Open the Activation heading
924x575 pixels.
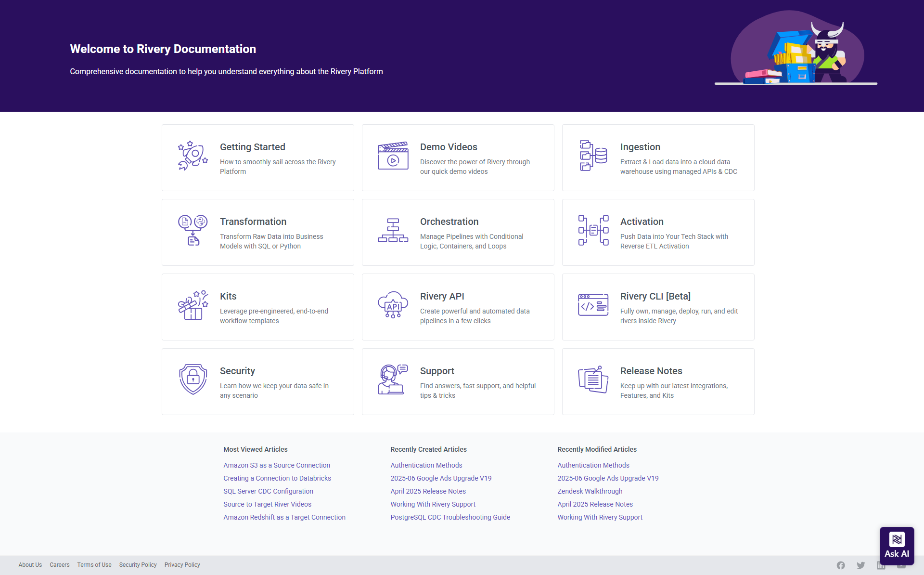point(642,222)
